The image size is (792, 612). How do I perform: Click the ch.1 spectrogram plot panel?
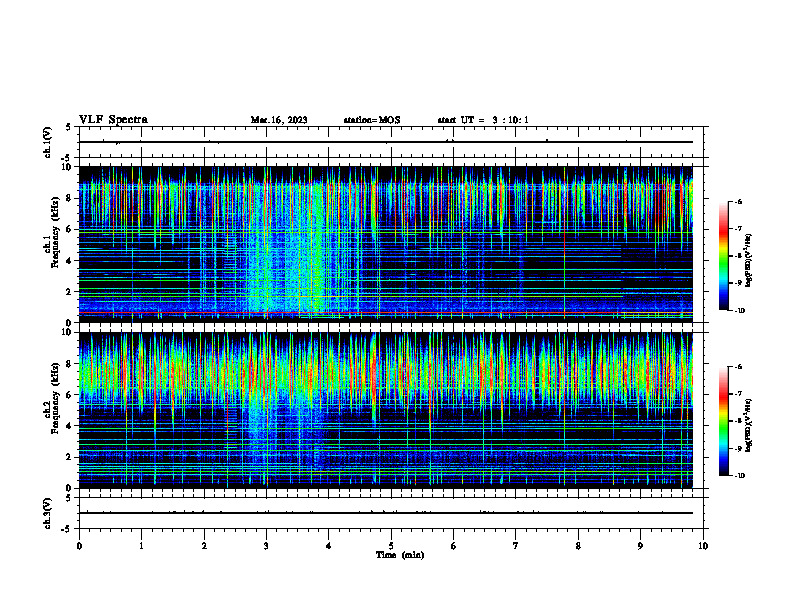point(391,244)
